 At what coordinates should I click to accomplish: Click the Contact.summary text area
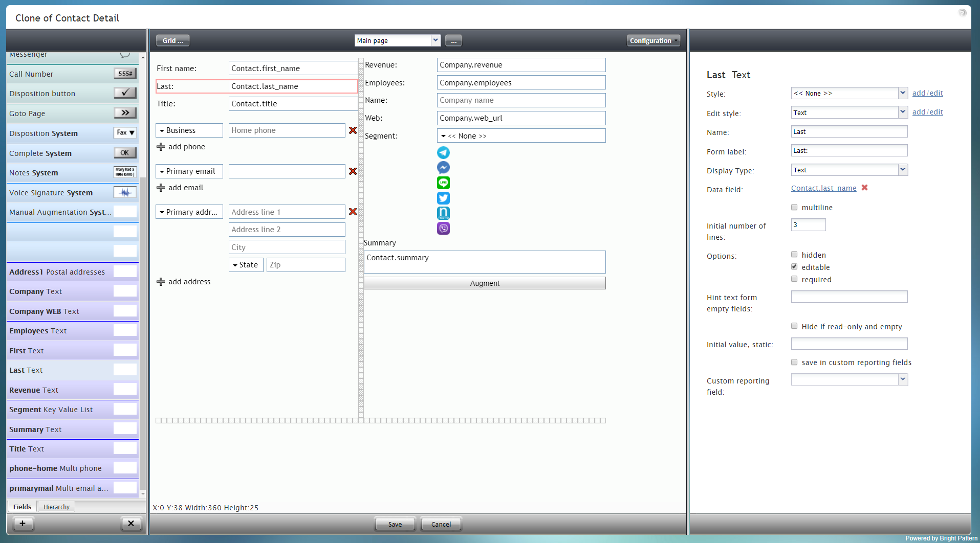485,262
